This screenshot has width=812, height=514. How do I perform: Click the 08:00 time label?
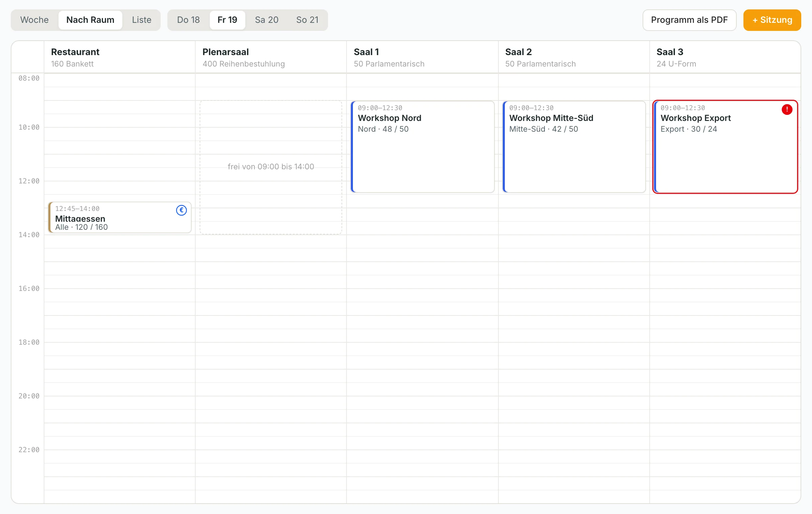click(29, 78)
